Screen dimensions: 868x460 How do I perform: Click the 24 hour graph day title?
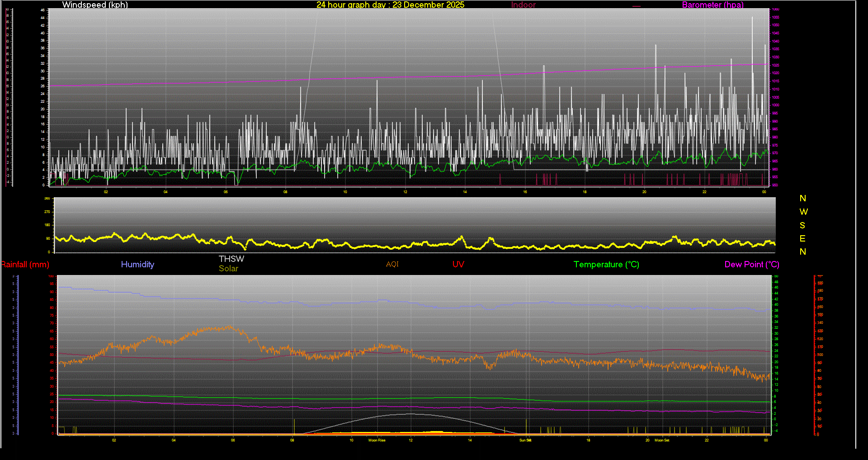390,5
